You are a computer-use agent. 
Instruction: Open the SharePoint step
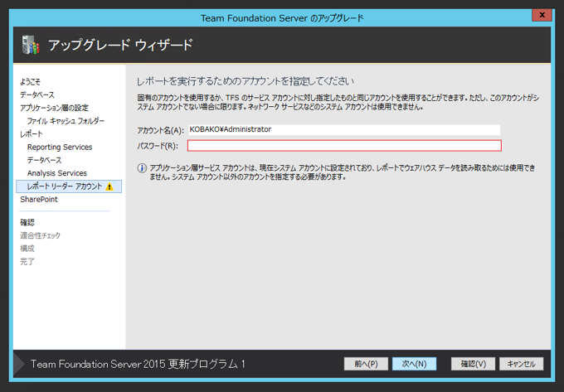point(39,200)
